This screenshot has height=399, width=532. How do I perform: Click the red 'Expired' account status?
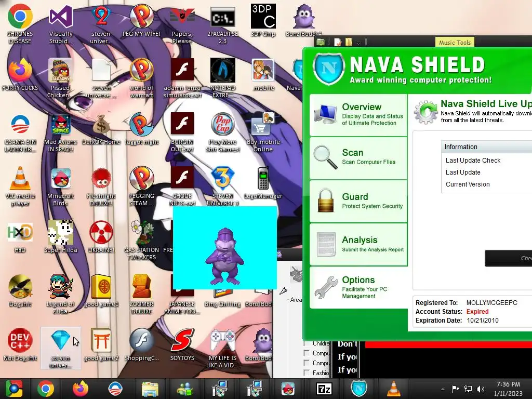tap(477, 312)
